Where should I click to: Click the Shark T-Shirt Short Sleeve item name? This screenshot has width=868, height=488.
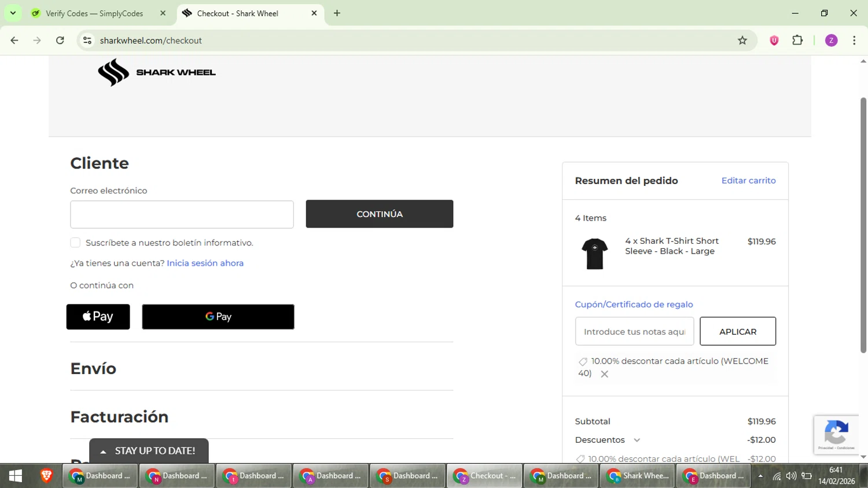(672, 246)
